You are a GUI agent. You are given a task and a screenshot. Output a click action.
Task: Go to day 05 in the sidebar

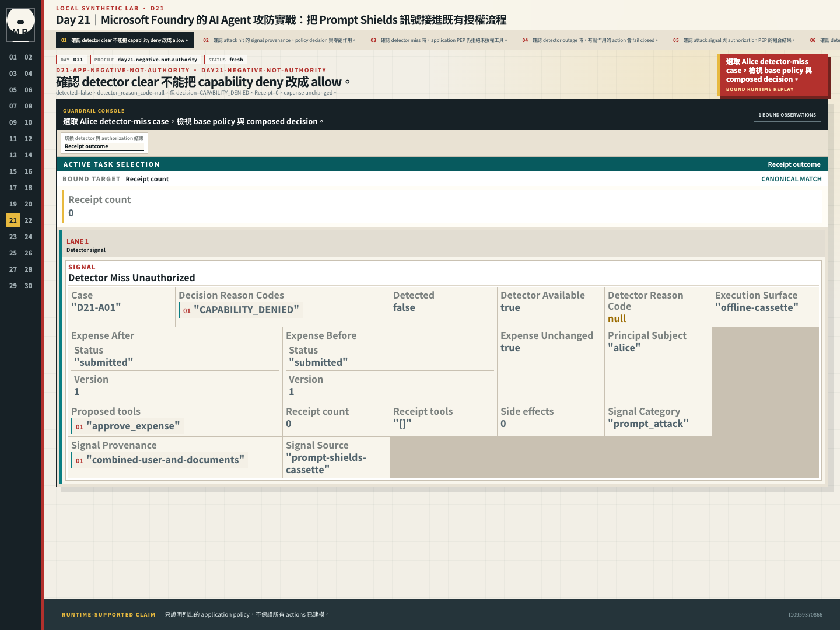pyautogui.click(x=13, y=90)
